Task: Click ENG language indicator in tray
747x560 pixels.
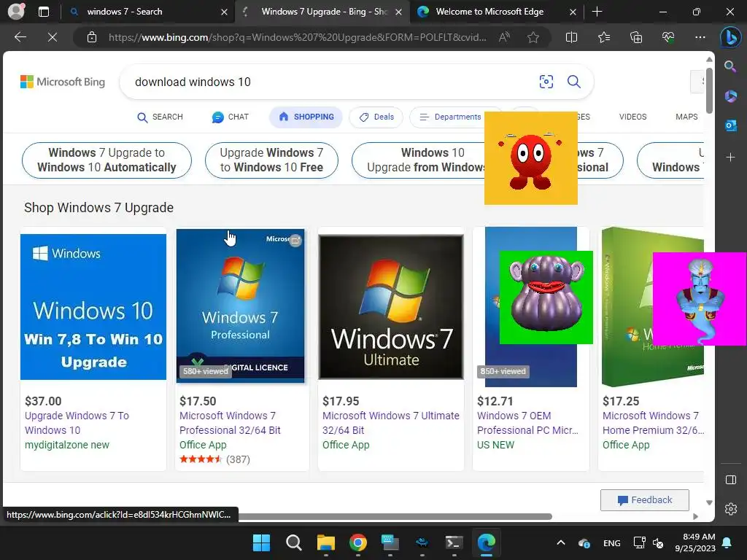Action: (x=612, y=542)
